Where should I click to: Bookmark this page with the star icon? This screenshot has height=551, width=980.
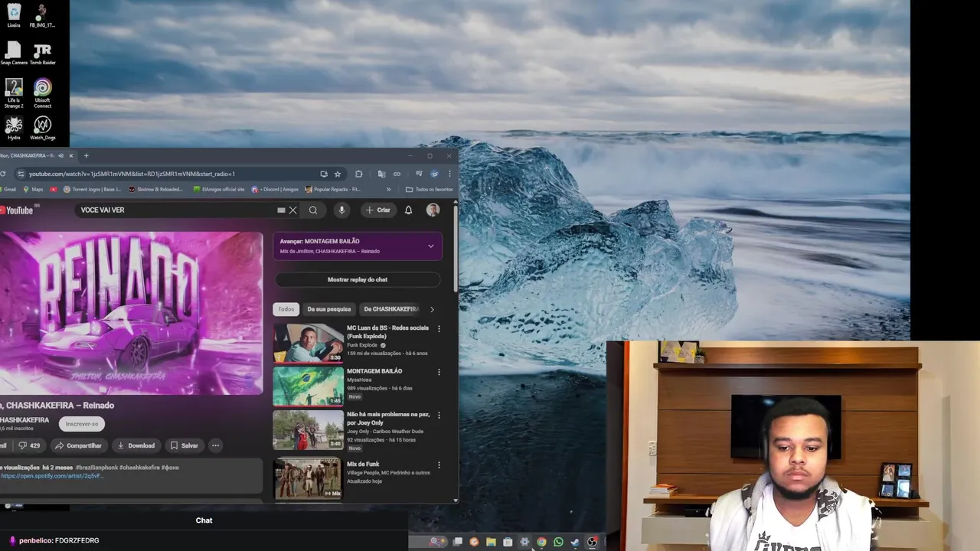click(338, 174)
